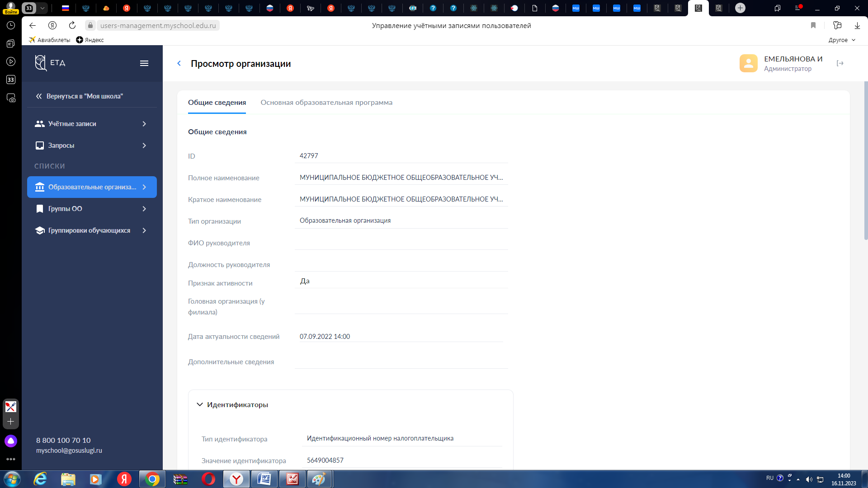The image size is (868, 488).
Task: Select Образовательные организации in sidebar
Action: pos(92,187)
